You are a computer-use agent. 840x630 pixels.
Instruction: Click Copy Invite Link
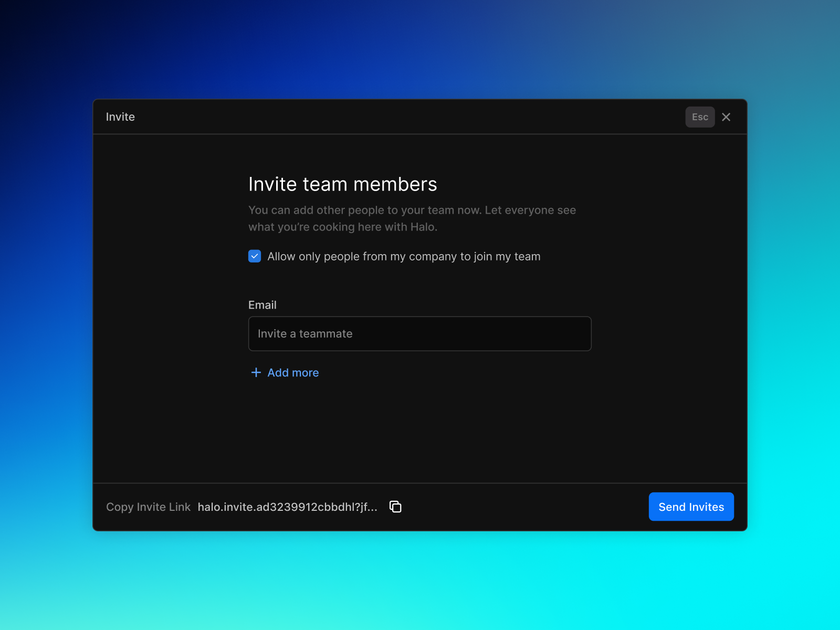click(148, 507)
